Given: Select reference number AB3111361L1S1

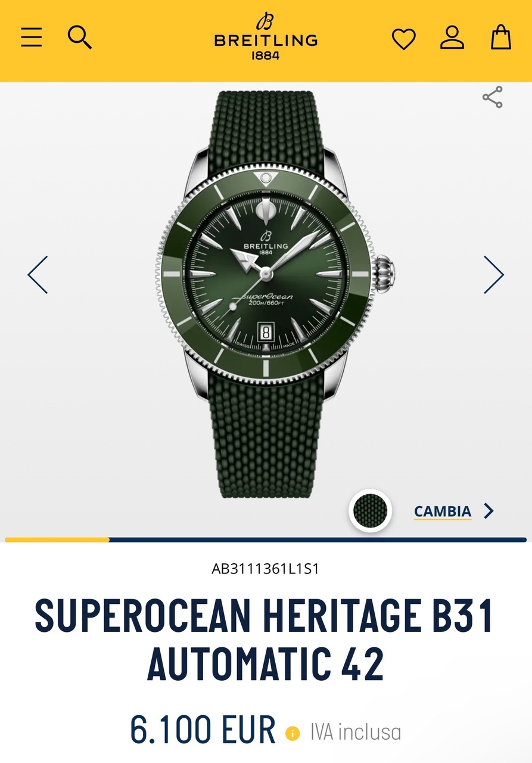Looking at the screenshot, I should click(266, 569).
